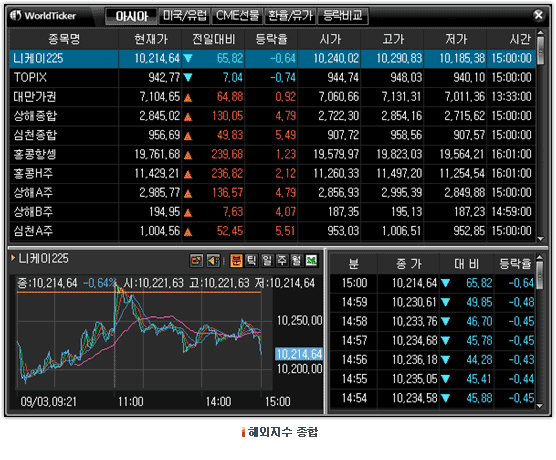556x460 pixels.
Task: Select the 심천A주 row
Action: (272, 231)
